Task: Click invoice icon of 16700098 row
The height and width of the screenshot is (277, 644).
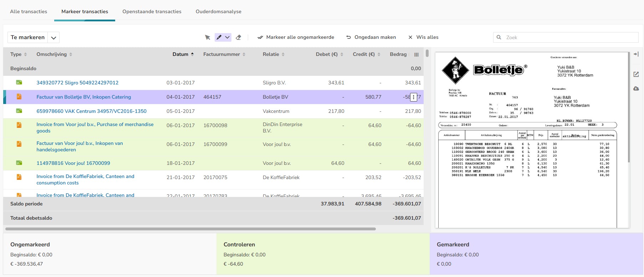Action: 19,125
